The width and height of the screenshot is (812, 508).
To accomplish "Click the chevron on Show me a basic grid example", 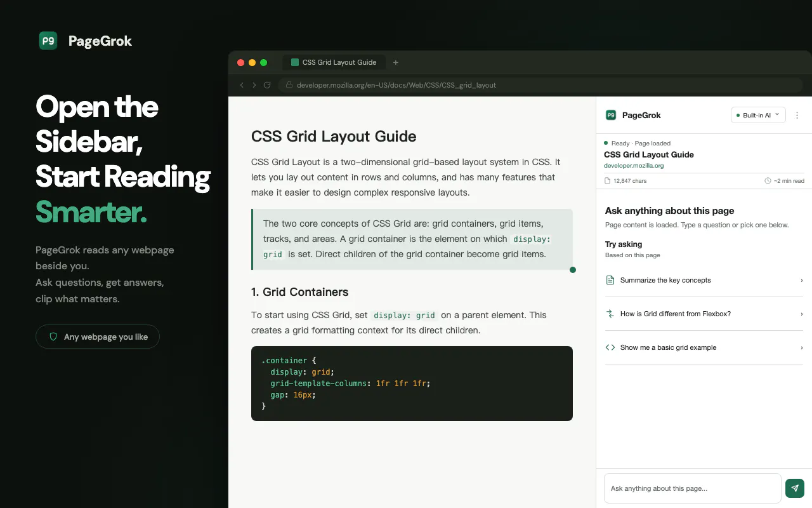I will pyautogui.click(x=801, y=347).
